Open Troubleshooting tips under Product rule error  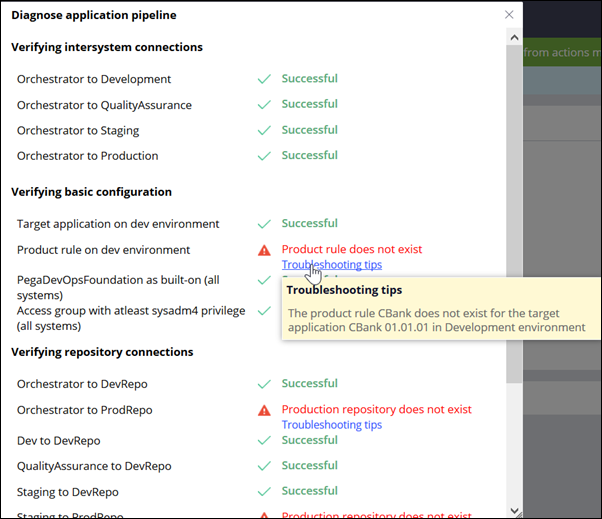pos(331,265)
